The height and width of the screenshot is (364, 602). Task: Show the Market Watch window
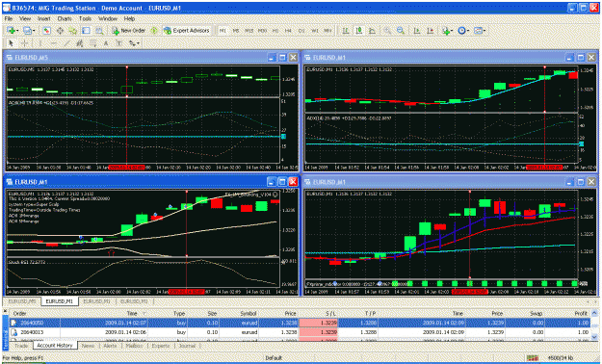46,31
